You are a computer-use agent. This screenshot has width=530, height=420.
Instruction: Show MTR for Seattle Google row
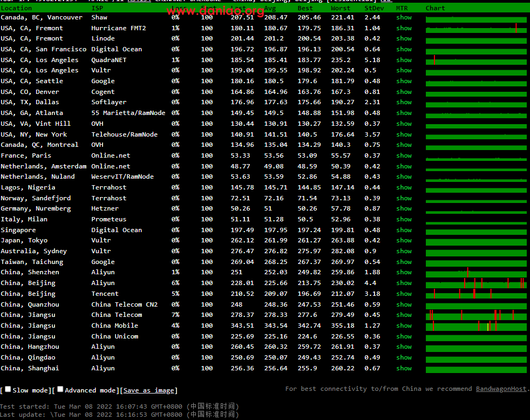tap(404, 81)
